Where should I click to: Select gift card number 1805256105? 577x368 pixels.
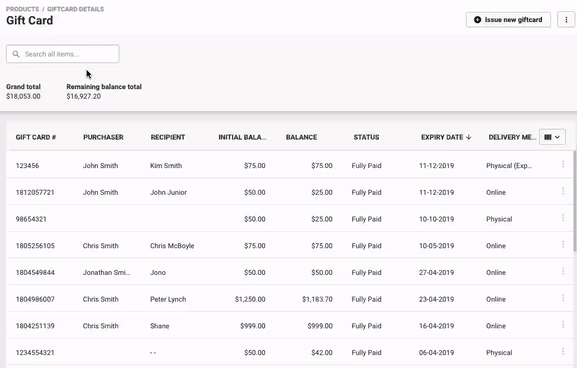[x=35, y=246]
